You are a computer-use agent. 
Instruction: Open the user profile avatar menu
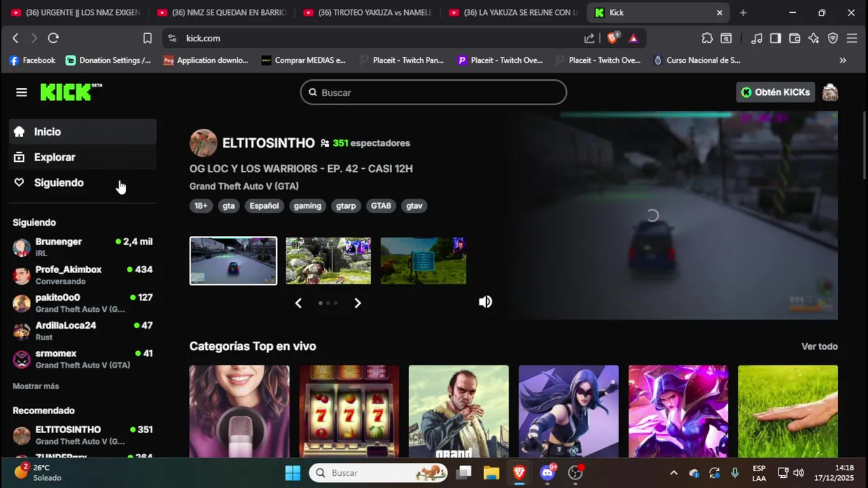(x=830, y=92)
